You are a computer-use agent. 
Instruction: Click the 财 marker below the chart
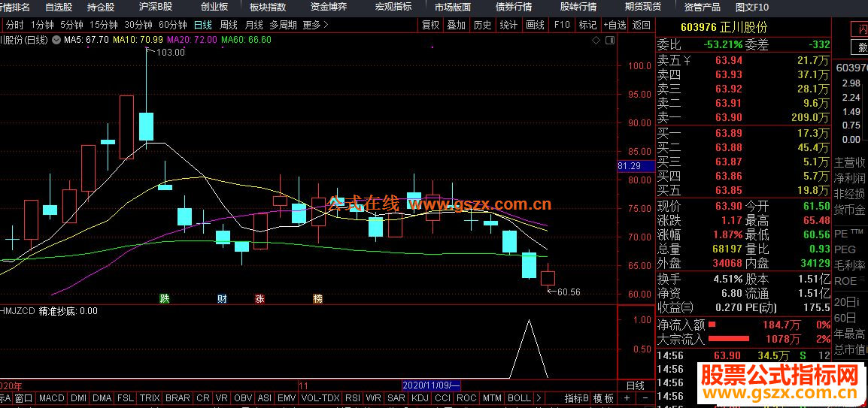[222, 299]
